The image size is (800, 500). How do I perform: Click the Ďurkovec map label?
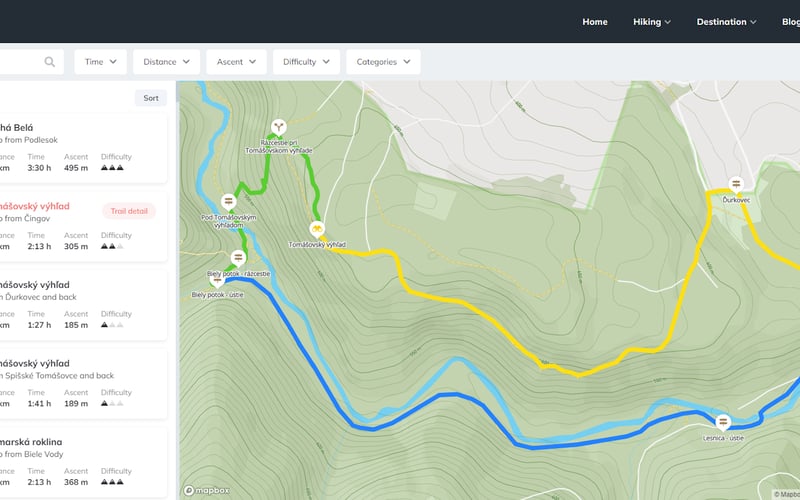(736, 201)
